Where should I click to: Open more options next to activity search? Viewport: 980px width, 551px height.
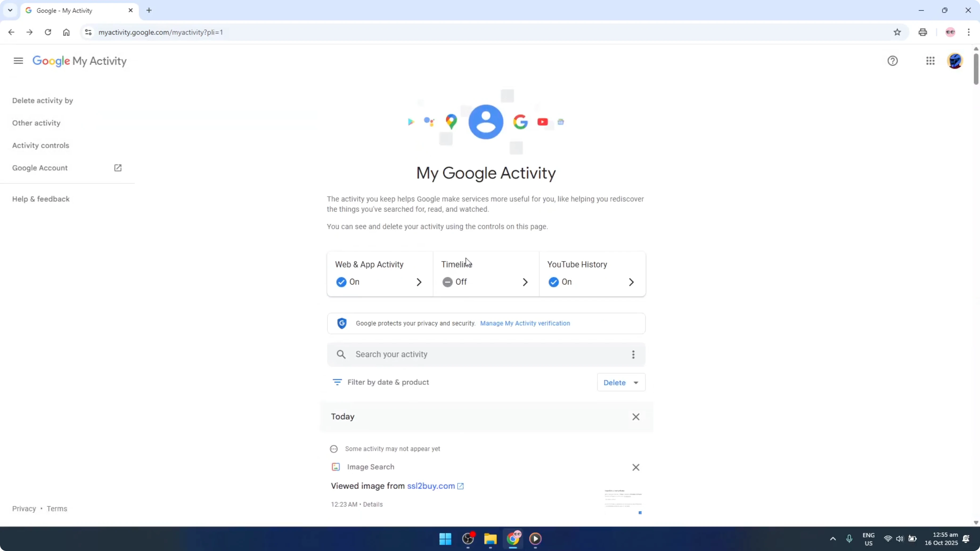(633, 354)
